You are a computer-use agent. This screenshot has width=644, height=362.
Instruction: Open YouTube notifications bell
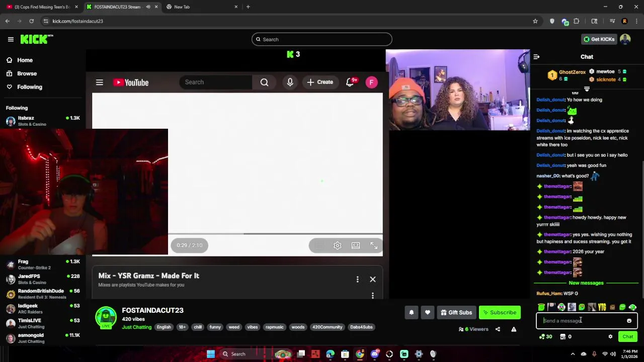tap(350, 82)
